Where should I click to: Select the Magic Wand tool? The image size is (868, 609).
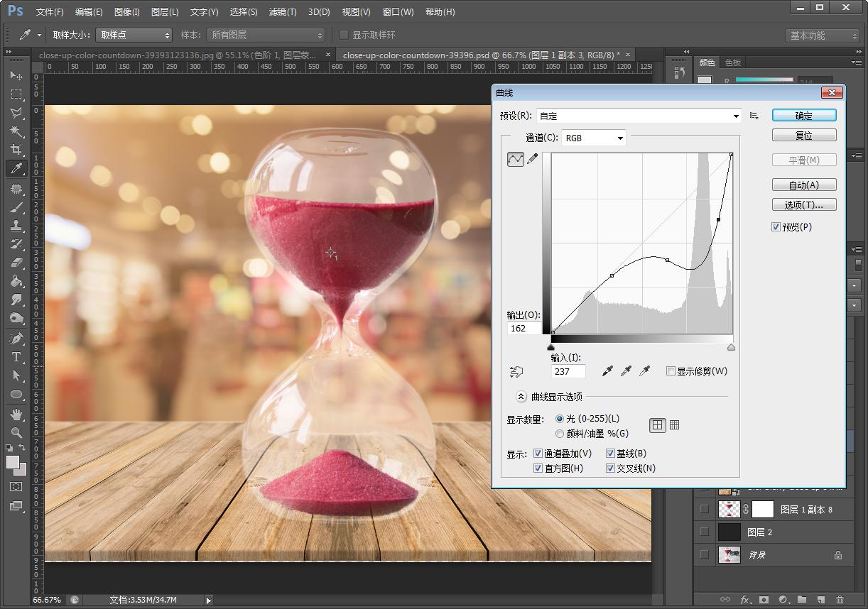(x=16, y=131)
